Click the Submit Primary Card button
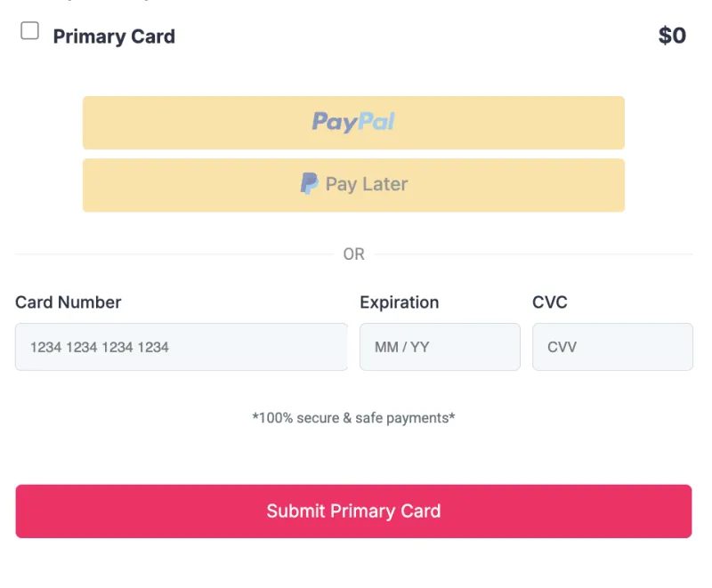This screenshot has height=588, width=712. (353, 511)
